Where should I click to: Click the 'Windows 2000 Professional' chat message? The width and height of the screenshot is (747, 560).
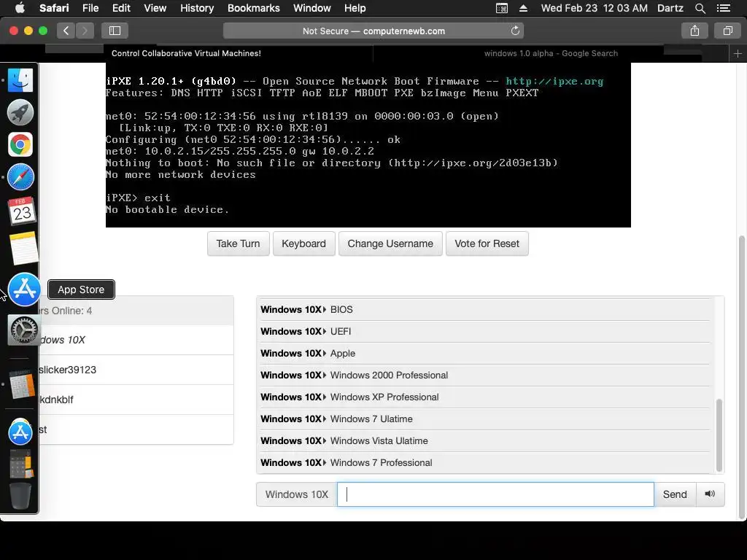(485, 376)
